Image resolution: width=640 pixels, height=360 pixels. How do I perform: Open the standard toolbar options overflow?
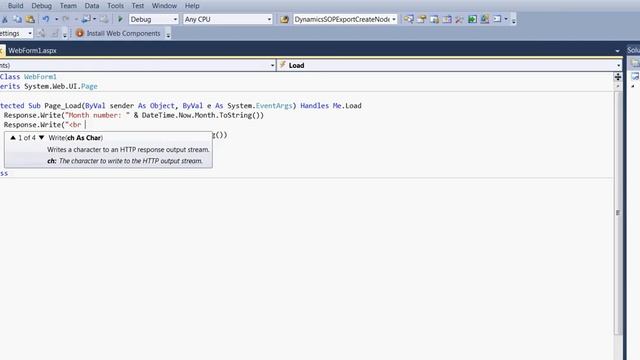pos(513,20)
